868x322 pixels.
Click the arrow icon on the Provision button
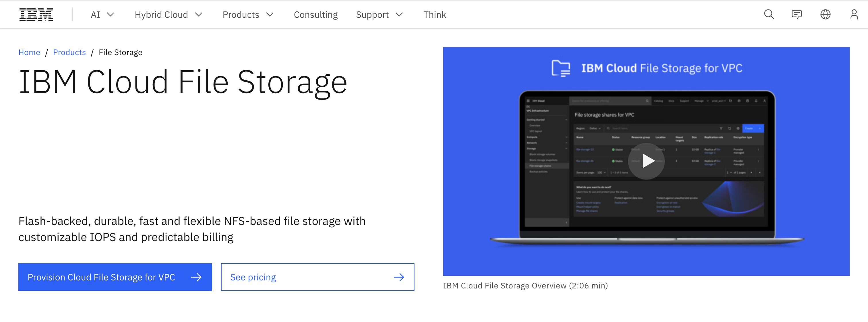[196, 277]
